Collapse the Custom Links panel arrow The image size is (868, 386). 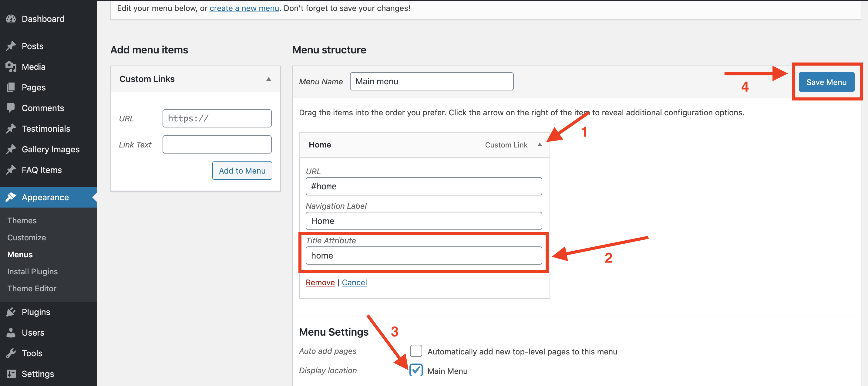pyautogui.click(x=268, y=79)
